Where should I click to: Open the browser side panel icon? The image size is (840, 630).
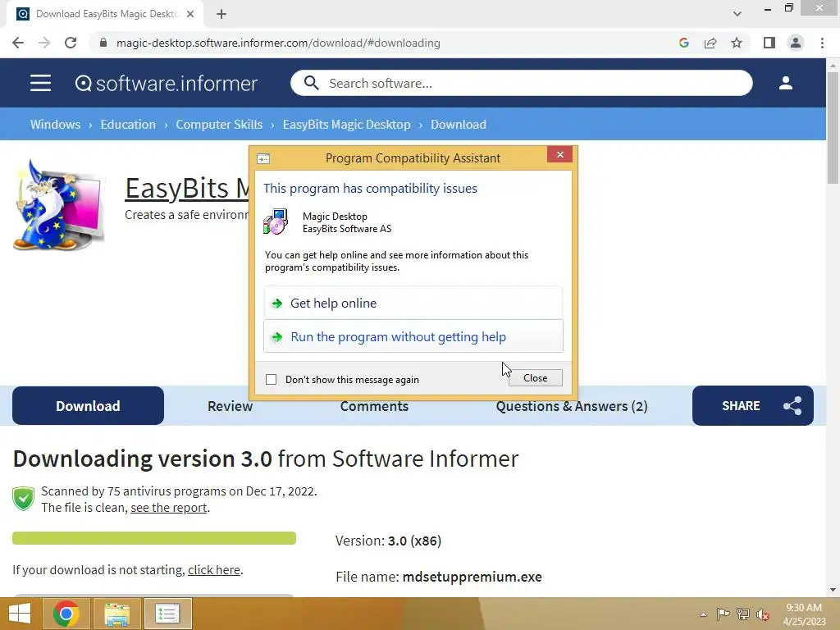[x=769, y=43]
